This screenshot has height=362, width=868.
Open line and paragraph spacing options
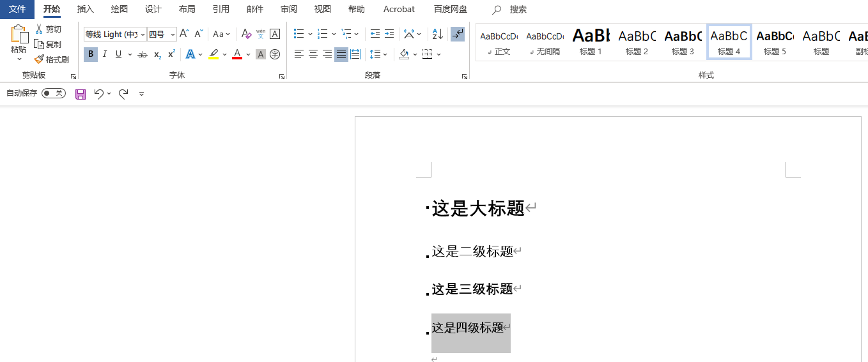click(375, 54)
